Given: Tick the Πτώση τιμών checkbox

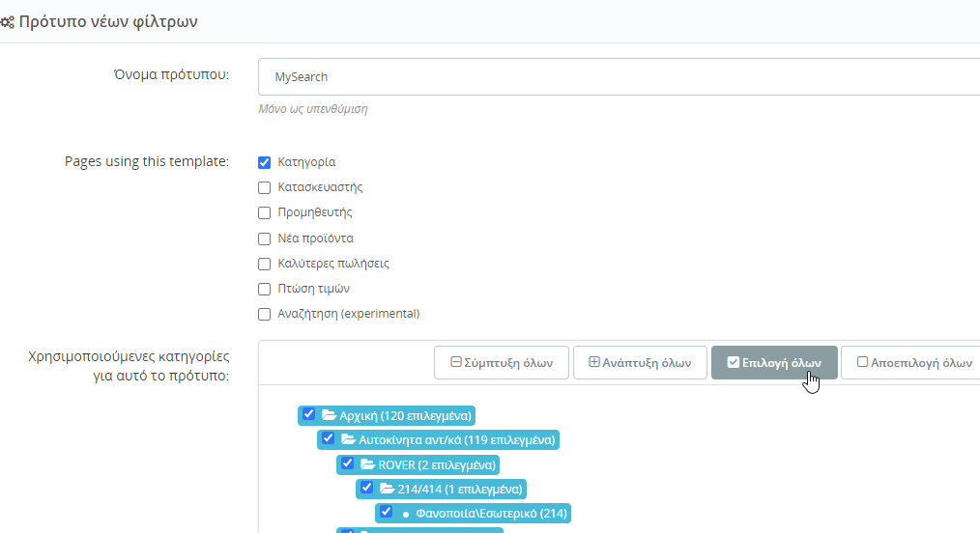Looking at the screenshot, I should pyautogui.click(x=265, y=289).
